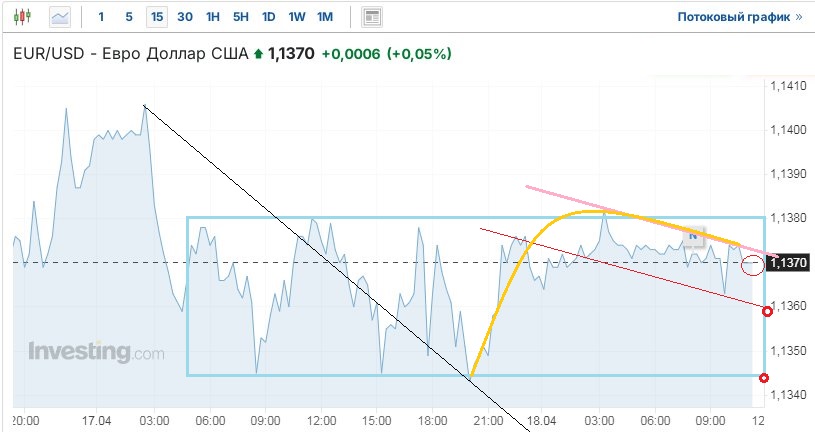Click the green up arrow by the price
815x432 pixels.
coord(259,54)
